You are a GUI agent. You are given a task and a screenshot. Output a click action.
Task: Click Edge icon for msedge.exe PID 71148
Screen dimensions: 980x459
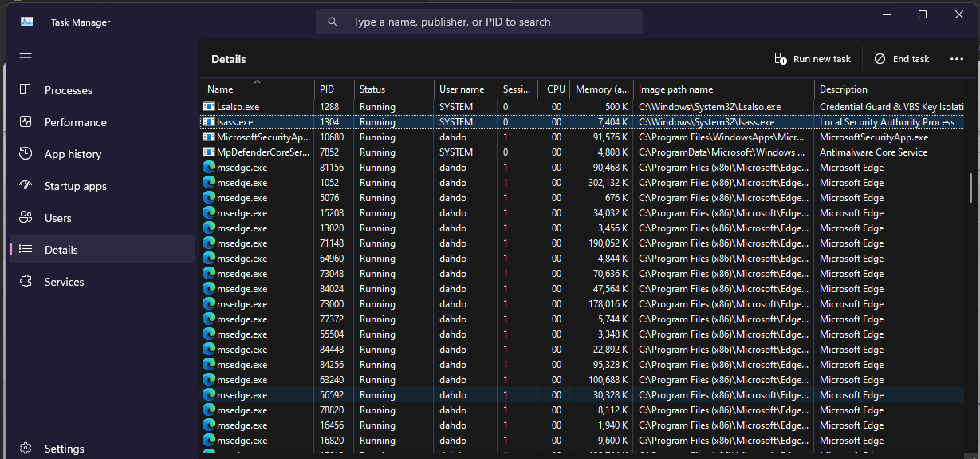click(x=209, y=243)
